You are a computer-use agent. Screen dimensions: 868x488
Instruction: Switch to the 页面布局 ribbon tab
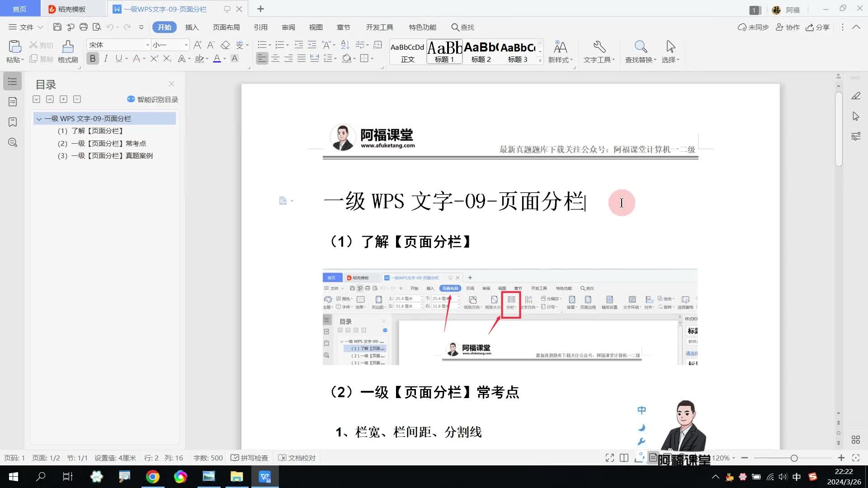pos(226,27)
